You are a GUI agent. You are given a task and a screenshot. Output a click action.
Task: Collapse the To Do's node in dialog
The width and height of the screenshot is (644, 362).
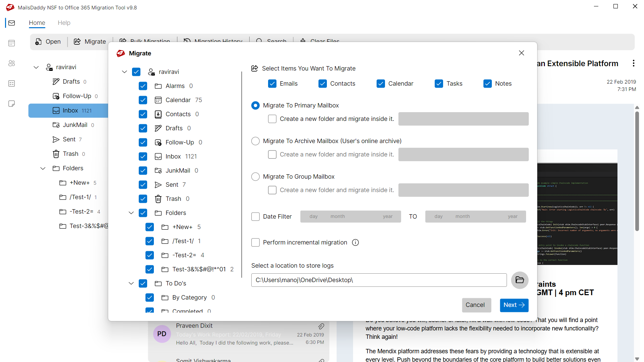[x=131, y=283]
